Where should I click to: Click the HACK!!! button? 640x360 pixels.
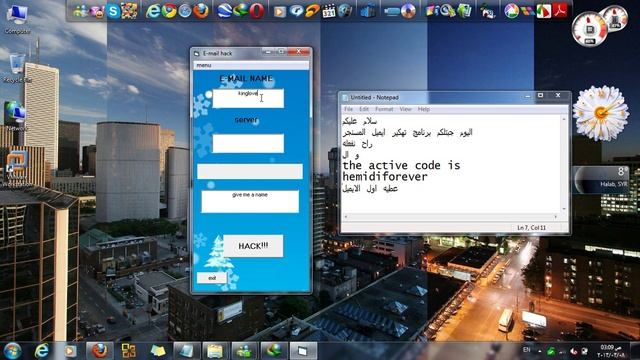[x=253, y=246]
